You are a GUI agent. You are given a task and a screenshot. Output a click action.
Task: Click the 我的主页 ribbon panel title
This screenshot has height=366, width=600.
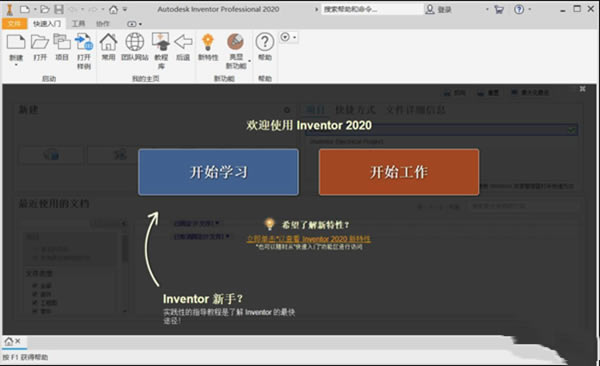(x=146, y=78)
